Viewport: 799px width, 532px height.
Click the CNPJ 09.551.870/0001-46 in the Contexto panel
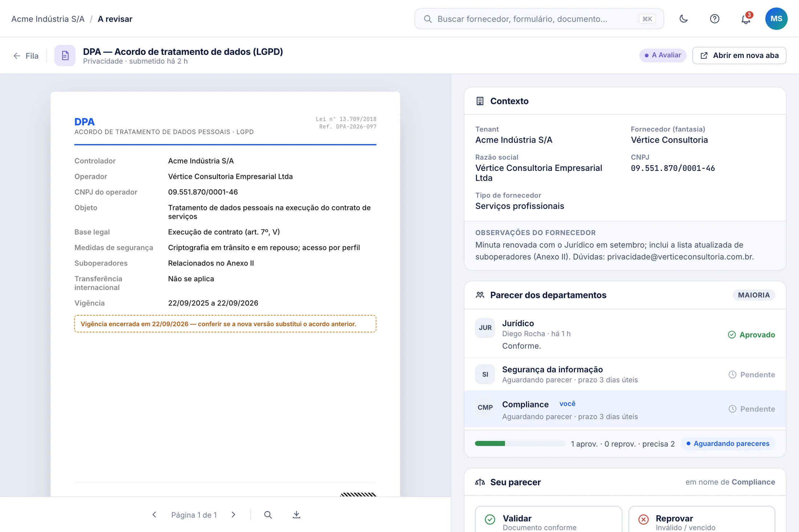[x=673, y=168]
